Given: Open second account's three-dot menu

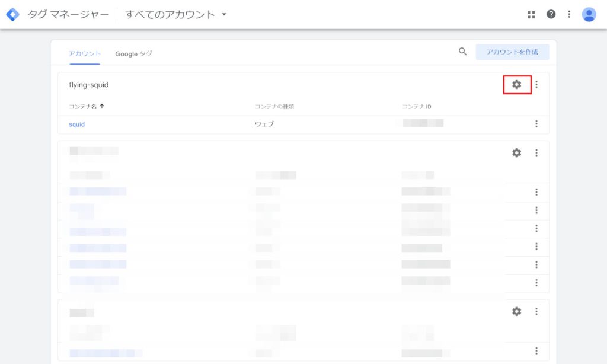Looking at the screenshot, I should click(x=536, y=153).
